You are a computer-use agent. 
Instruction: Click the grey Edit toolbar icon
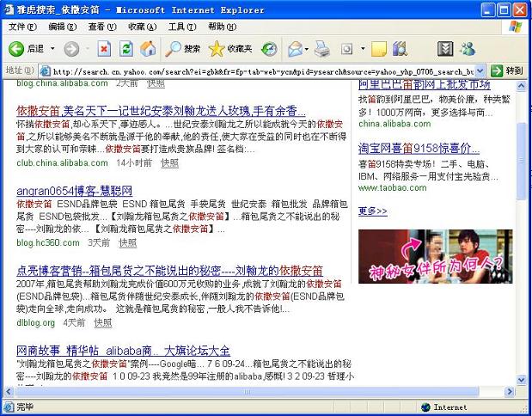point(346,49)
